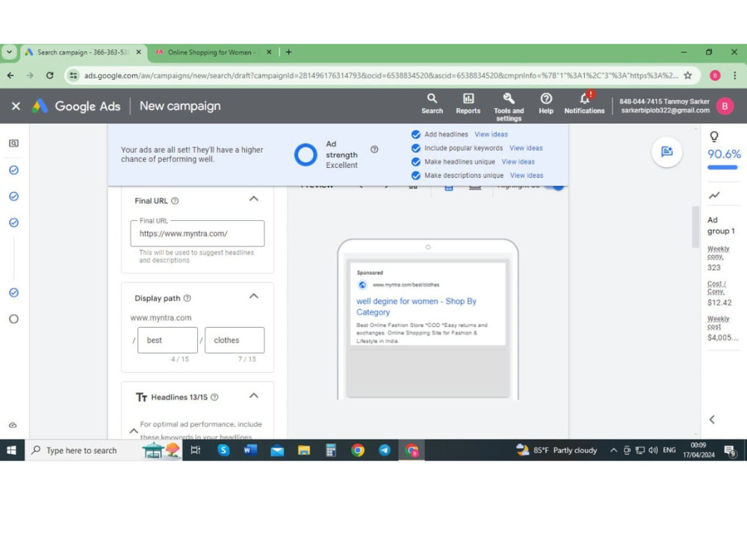
Task: Open the Calculator from the taskbar
Action: point(331,450)
